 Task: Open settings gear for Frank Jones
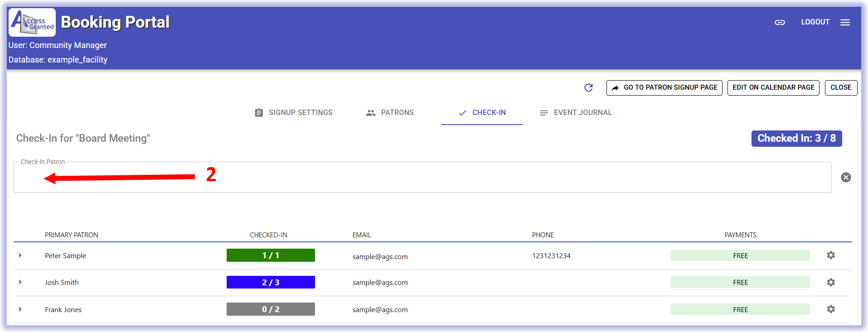[830, 309]
